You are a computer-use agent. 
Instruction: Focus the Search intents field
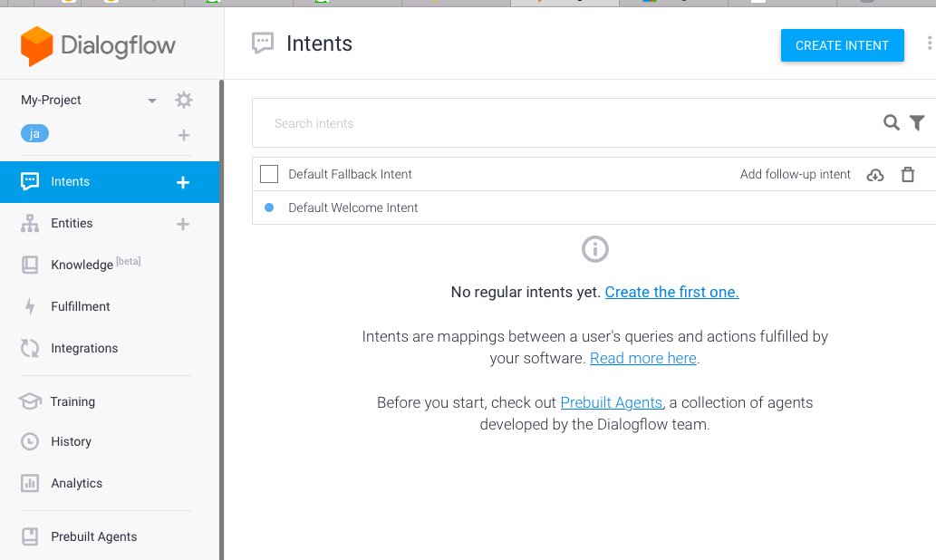pos(573,123)
